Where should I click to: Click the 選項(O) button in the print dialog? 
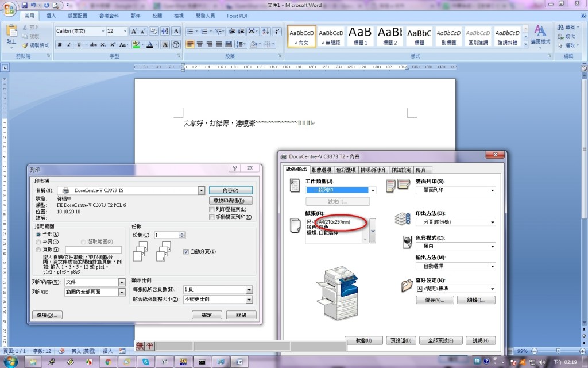click(47, 315)
